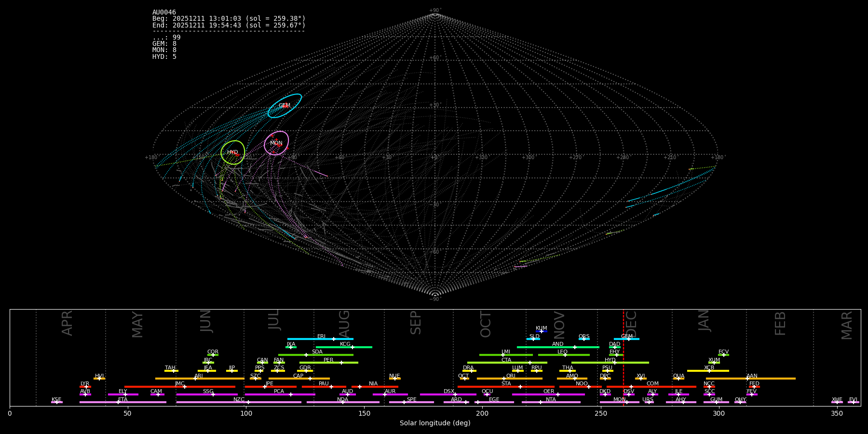Click the 'Solar longitude (deg)' axis title
The height and width of the screenshot is (434, 868).
tap(435, 423)
